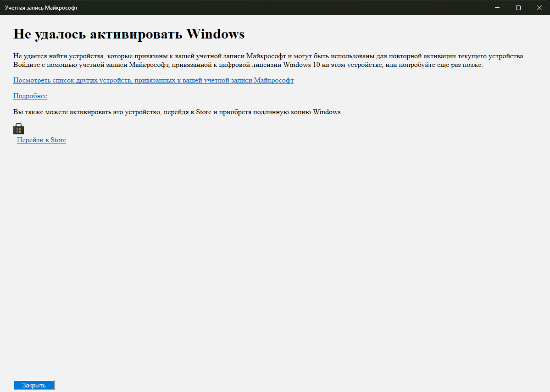Click the sentence 'Вы также можете активировать это устройство'
Screen dimensions: 550x392
[x=178, y=112]
